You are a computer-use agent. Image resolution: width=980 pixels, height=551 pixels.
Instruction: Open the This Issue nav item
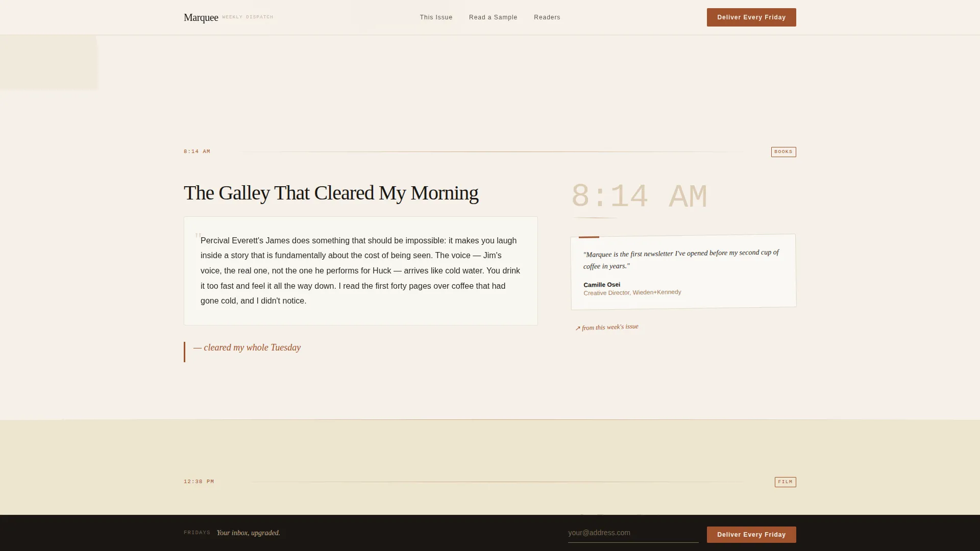coord(436,17)
